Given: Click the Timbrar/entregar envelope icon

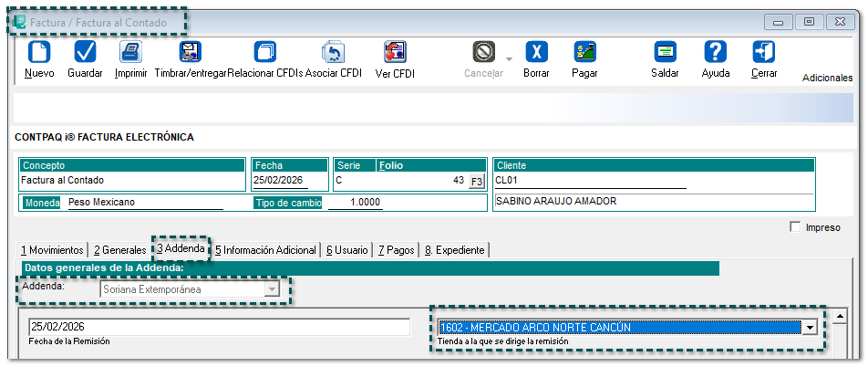Looking at the screenshot, I should (x=191, y=52).
